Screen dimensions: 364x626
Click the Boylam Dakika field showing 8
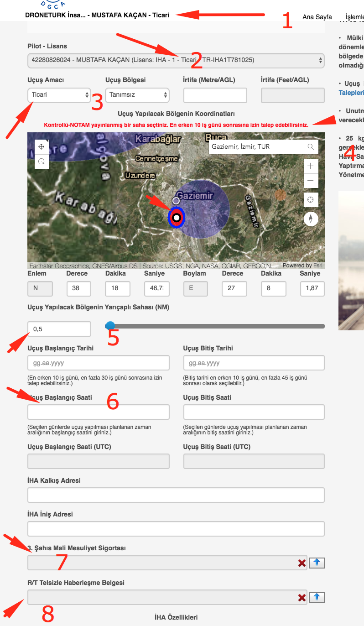273,289
